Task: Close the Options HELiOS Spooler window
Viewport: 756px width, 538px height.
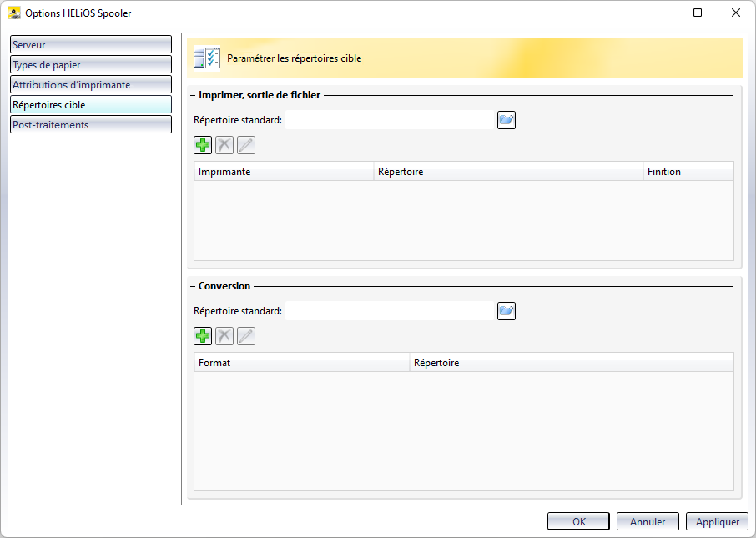Action: pos(736,13)
